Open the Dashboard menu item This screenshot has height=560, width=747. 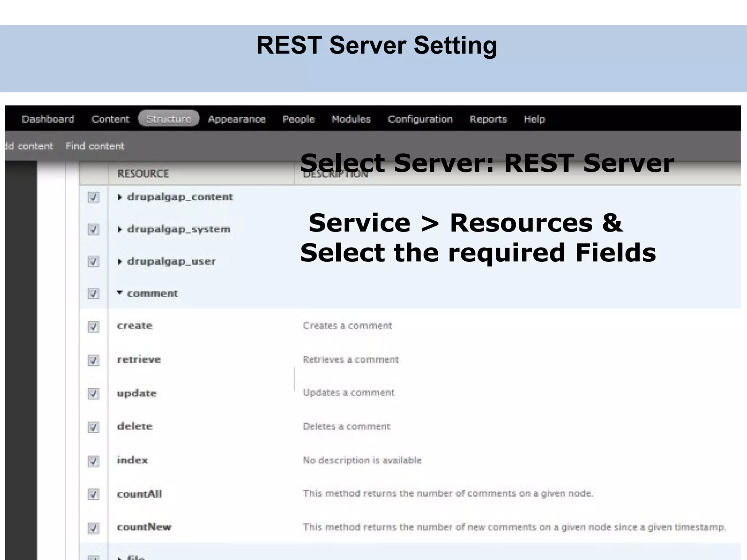point(48,119)
